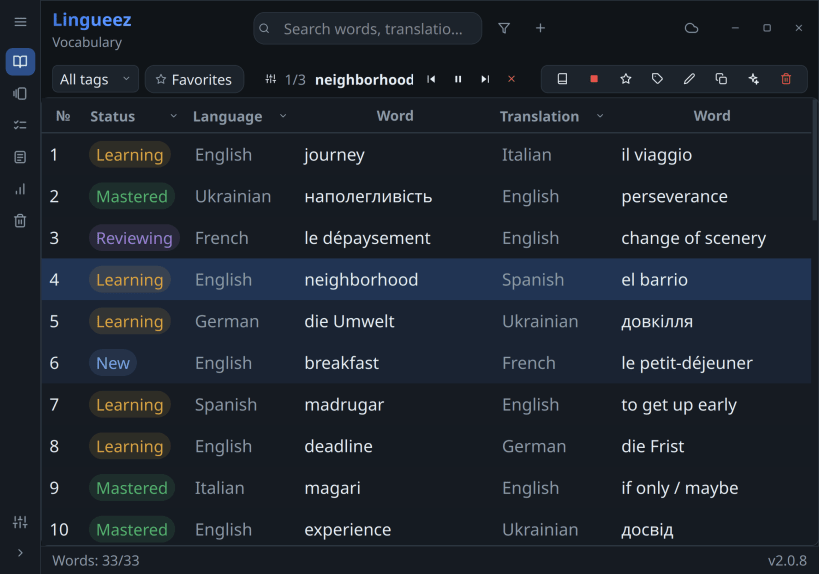819x574 pixels.
Task: Open the All tags dropdown
Action: pos(95,79)
